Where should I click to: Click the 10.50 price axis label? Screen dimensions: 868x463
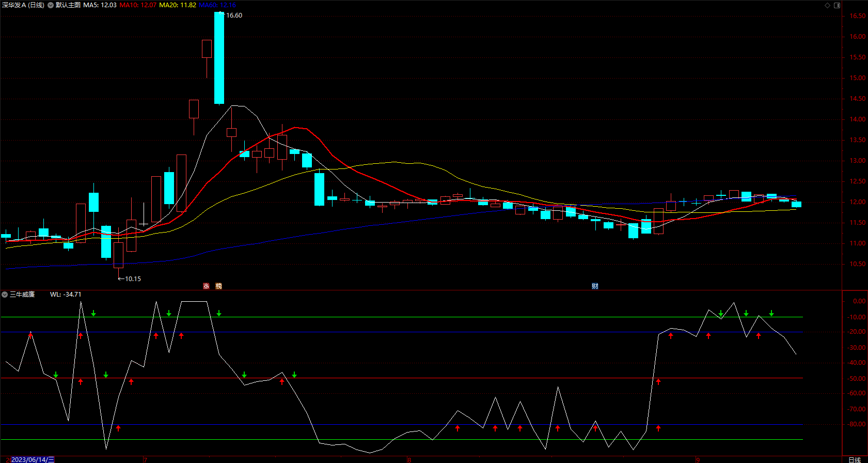[858, 264]
